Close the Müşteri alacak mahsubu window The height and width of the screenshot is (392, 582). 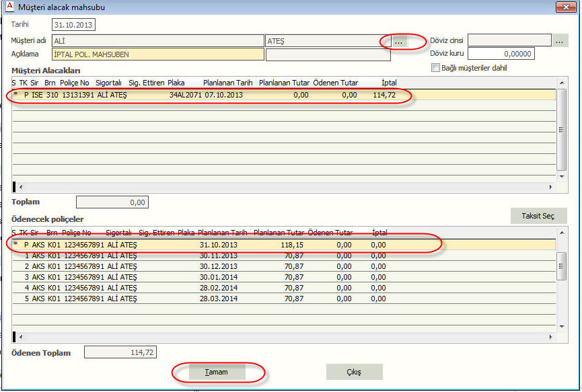click(565, 7)
